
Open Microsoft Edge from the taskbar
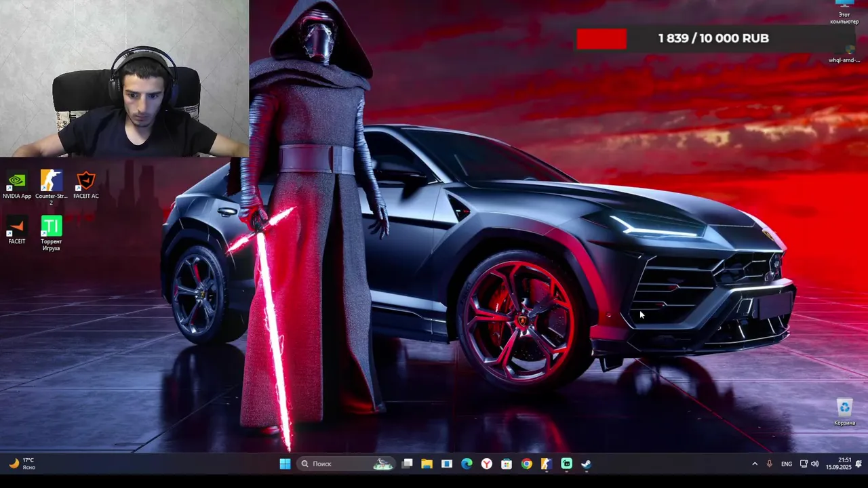tap(467, 464)
